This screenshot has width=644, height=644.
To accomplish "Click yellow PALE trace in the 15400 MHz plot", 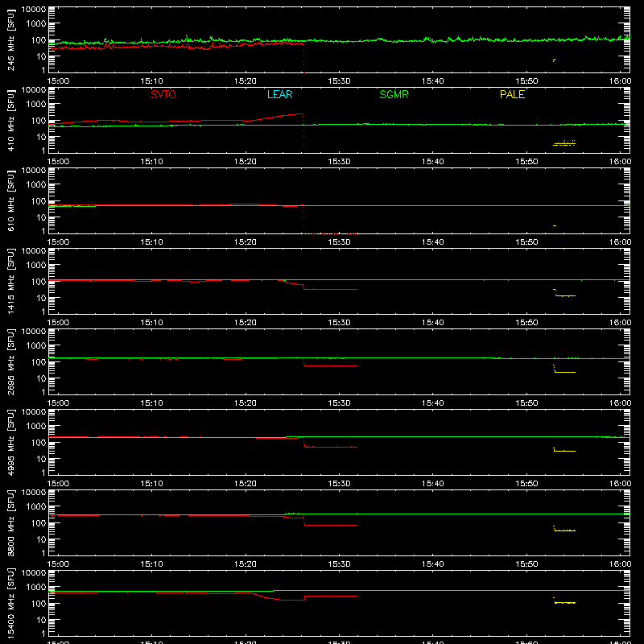I will [566, 602].
